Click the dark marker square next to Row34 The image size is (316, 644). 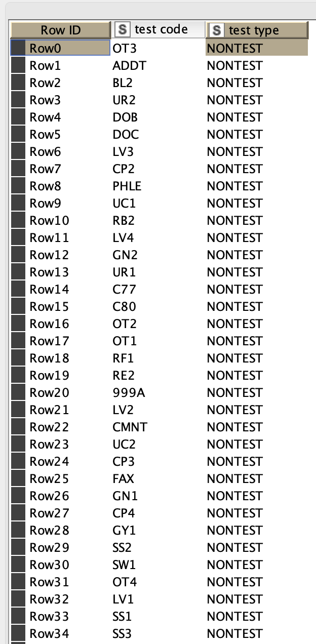(x=18, y=633)
